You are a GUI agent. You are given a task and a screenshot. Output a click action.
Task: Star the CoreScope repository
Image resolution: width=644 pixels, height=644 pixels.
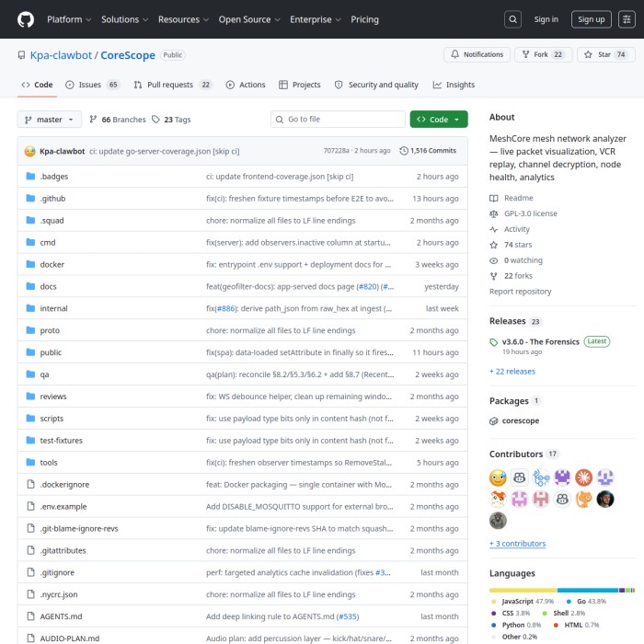tap(605, 54)
